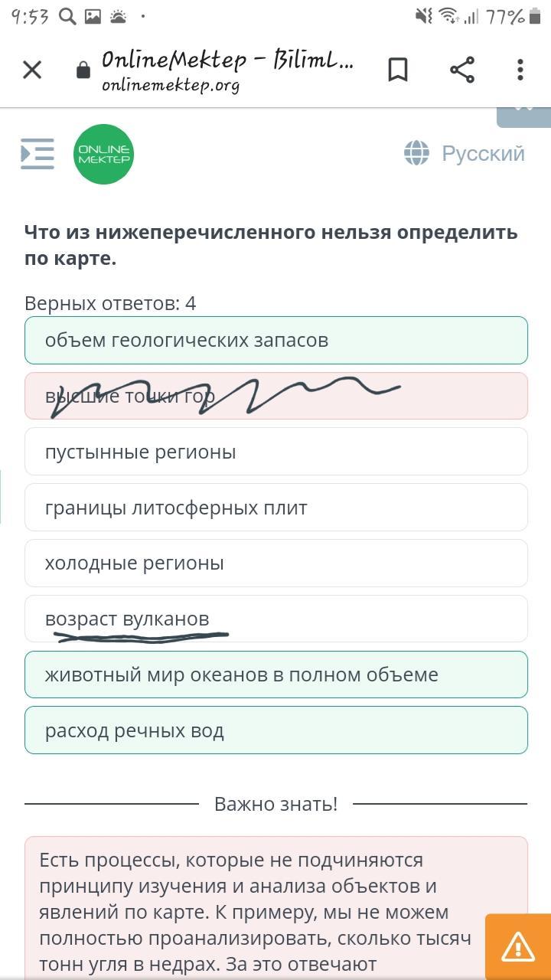Open the three-dot browser menu
551x980 pixels.
[520, 70]
